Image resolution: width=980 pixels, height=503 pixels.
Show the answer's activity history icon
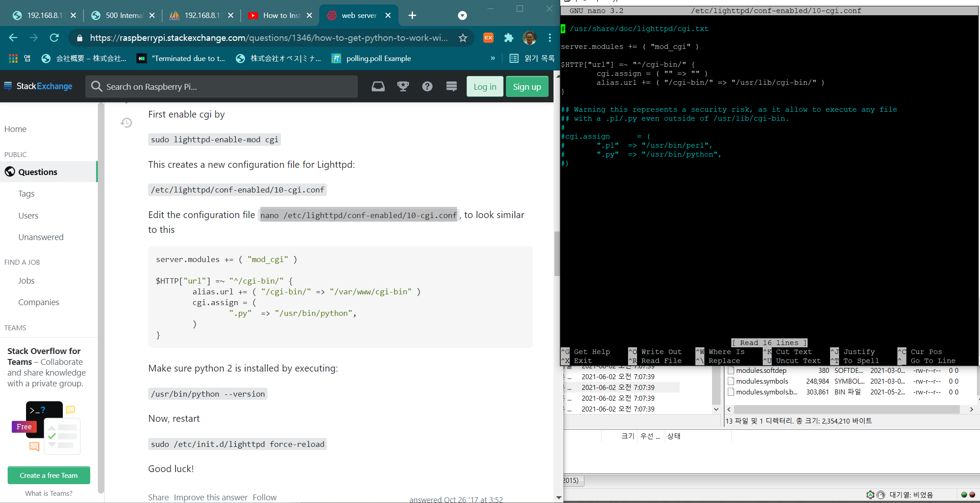coord(126,122)
